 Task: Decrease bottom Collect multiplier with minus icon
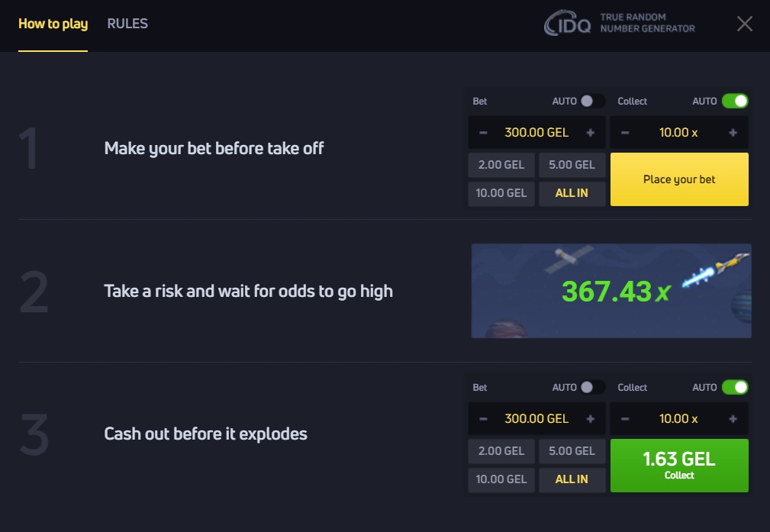(625, 419)
